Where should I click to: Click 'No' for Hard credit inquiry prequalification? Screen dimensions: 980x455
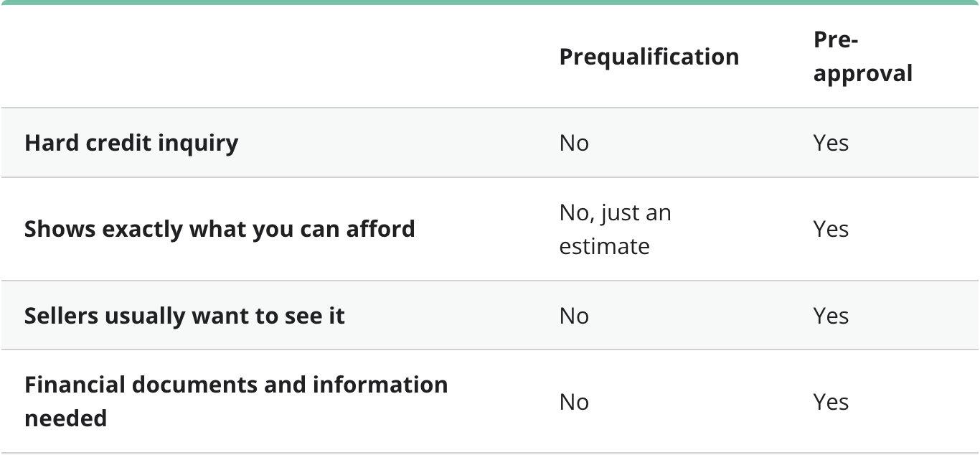(574, 143)
